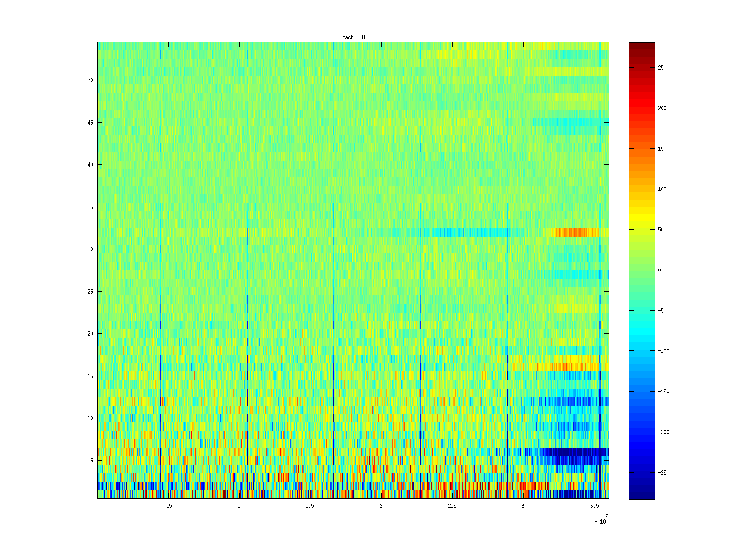Click the x-axis tick label 2.5

452,506
